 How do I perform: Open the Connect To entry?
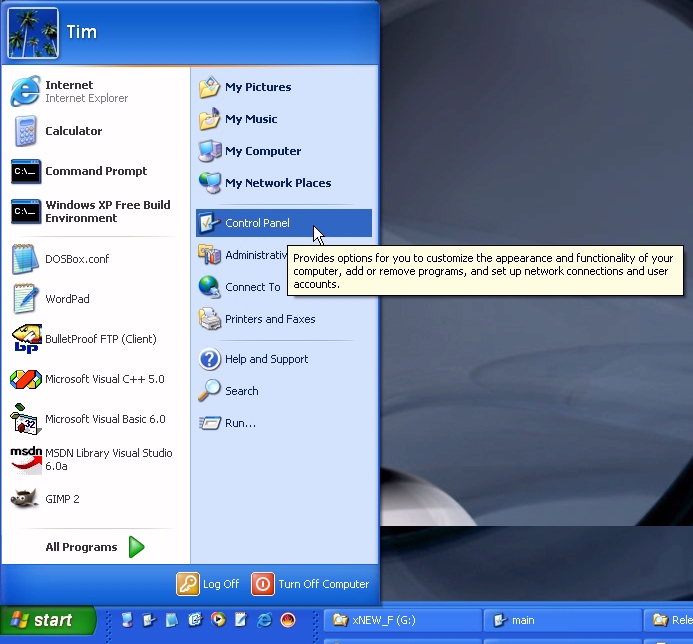click(x=242, y=287)
